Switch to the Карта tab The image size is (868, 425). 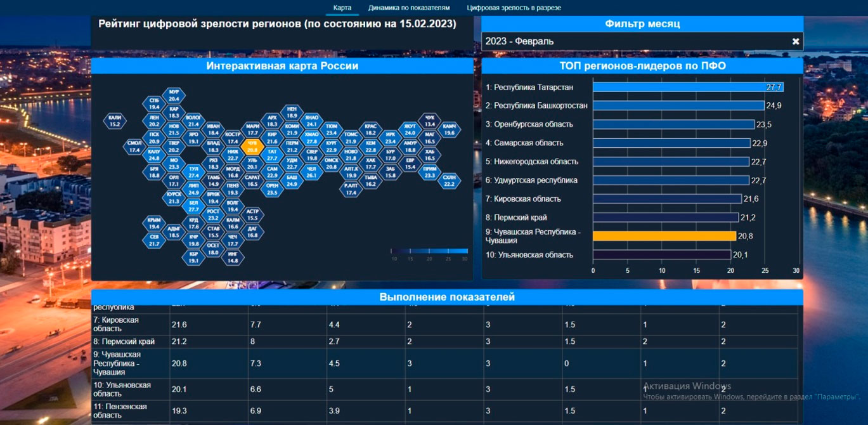(342, 8)
